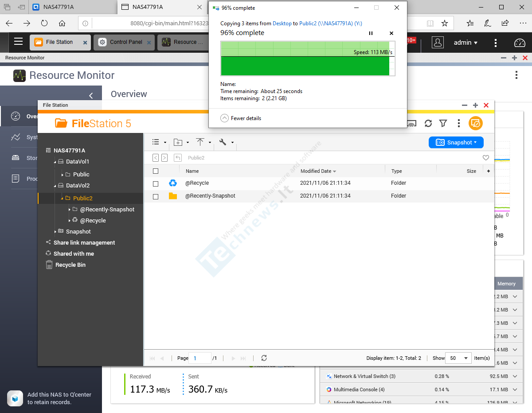Open the admin account dropdown
Screen dimensions: 532x413
(465, 43)
